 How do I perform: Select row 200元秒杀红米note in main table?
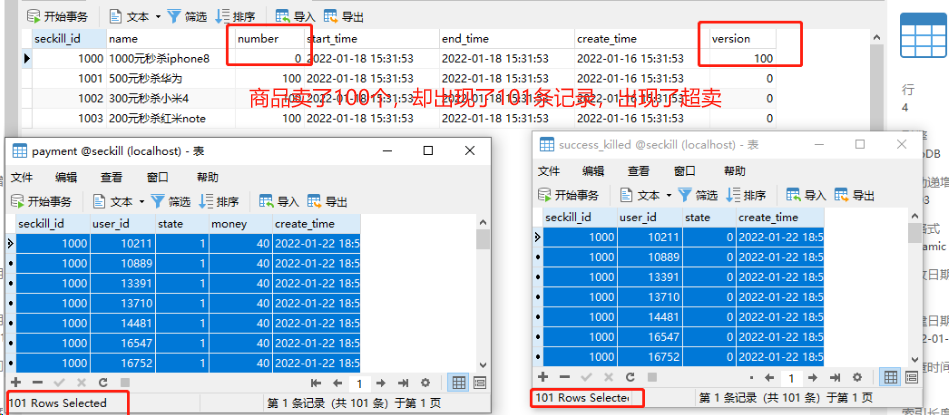click(x=404, y=119)
